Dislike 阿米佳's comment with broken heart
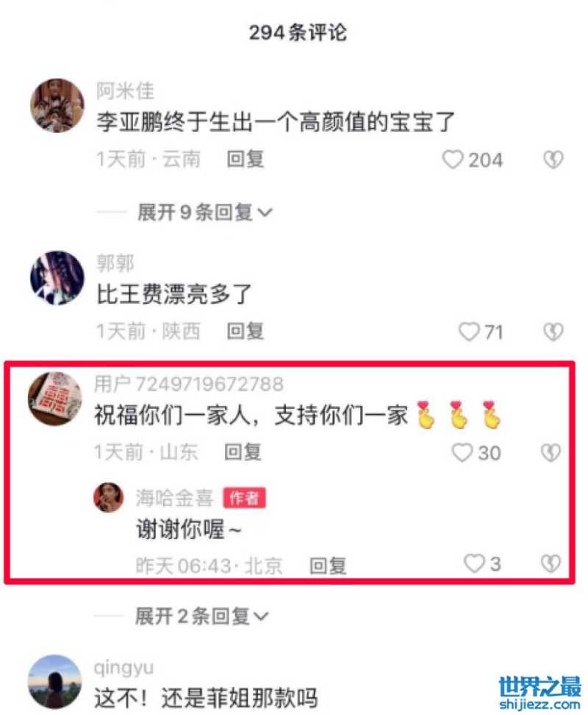Screen dimensions: 588x715 [553, 160]
